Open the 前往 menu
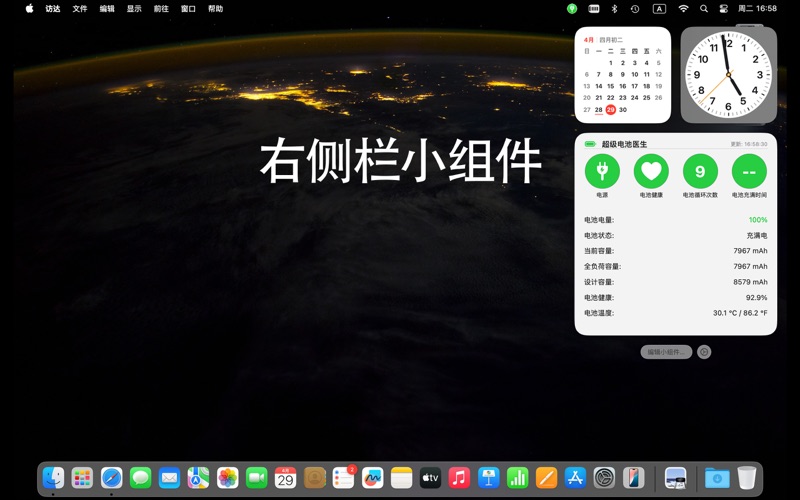The width and height of the screenshot is (800, 500). (161, 9)
